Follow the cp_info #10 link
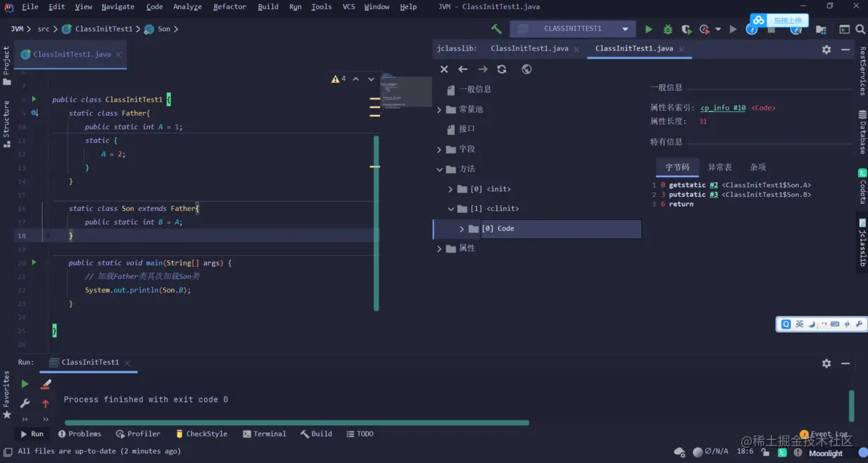This screenshot has width=868, height=463. click(x=723, y=108)
